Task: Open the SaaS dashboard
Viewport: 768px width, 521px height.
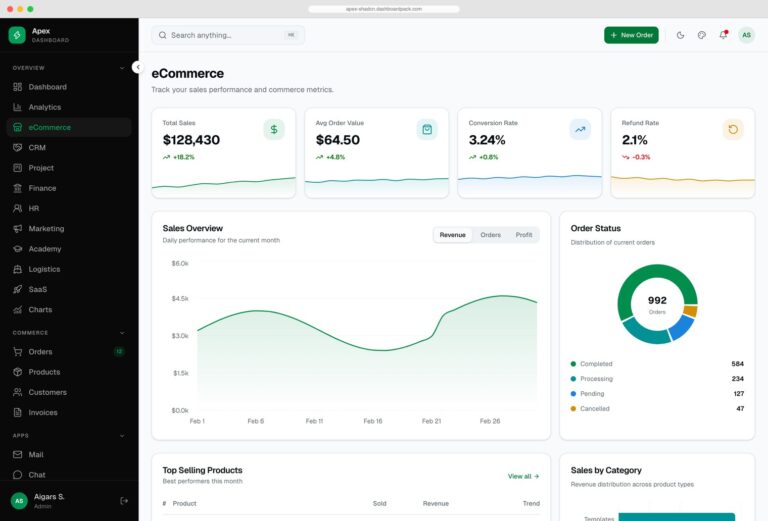Action: tap(69, 289)
